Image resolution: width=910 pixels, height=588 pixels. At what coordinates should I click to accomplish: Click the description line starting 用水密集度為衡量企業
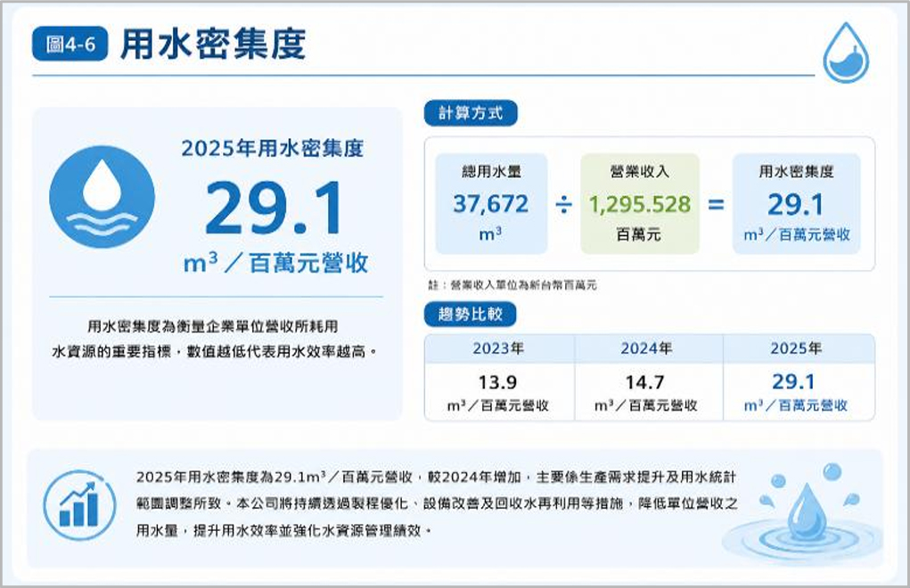(213, 326)
